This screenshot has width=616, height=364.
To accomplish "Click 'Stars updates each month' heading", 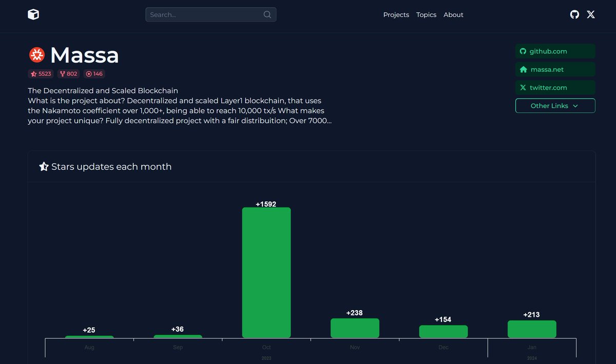I will click(x=111, y=167).
